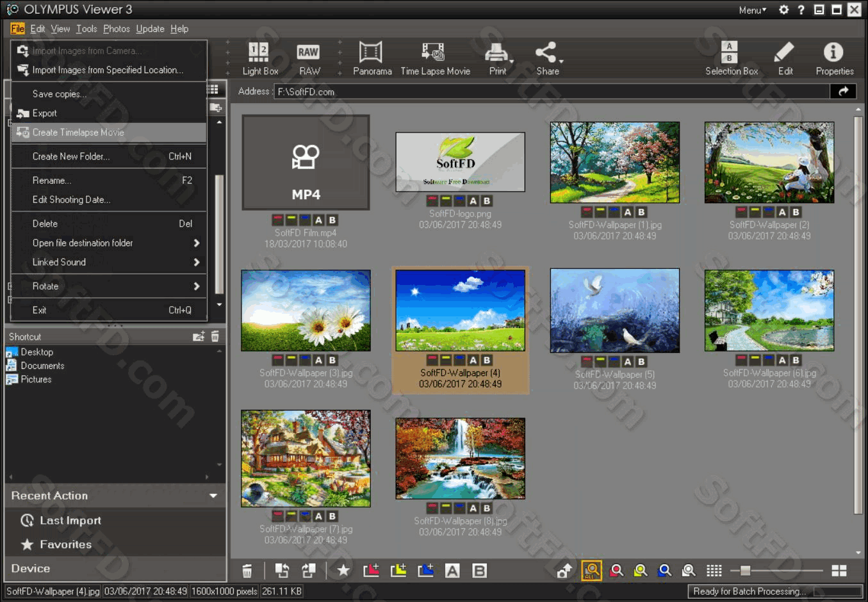Image resolution: width=868 pixels, height=602 pixels.
Task: Select the SoftFD Film.mp4 video thumbnail
Action: point(306,163)
